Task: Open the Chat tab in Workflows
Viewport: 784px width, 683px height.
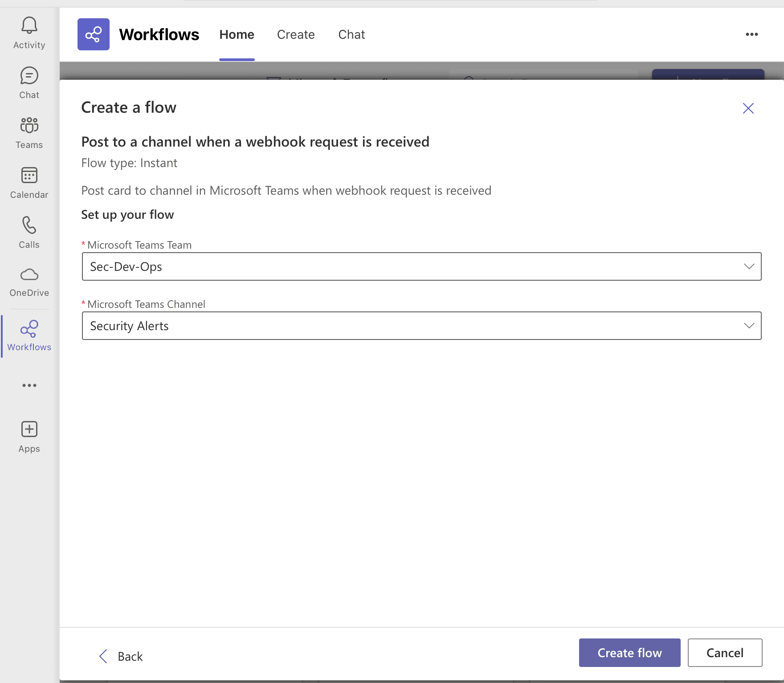Action: [x=351, y=34]
